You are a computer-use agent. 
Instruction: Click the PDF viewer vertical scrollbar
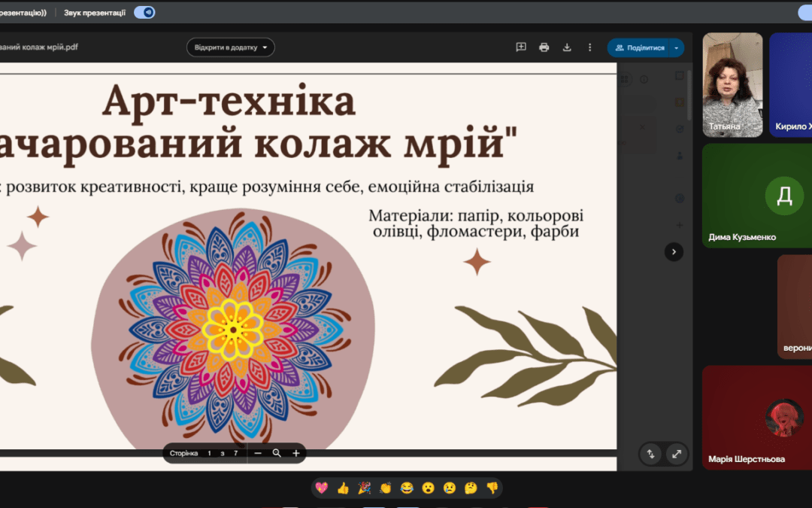(x=689, y=96)
